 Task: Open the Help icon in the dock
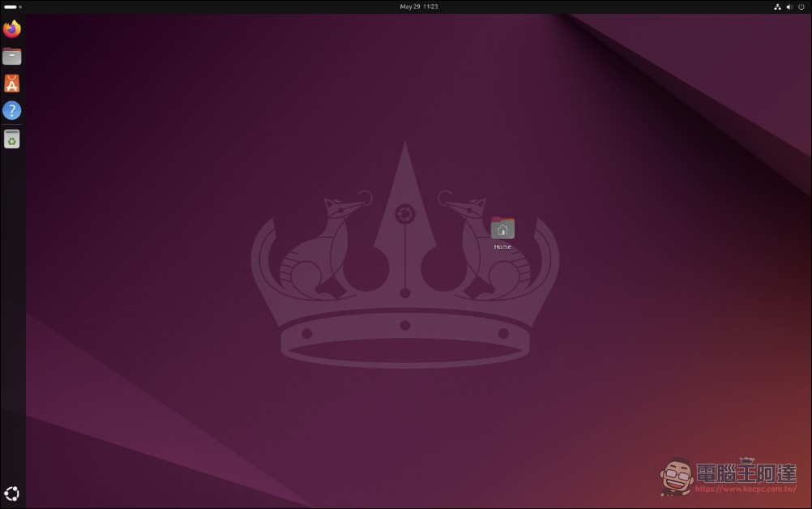tap(12, 110)
